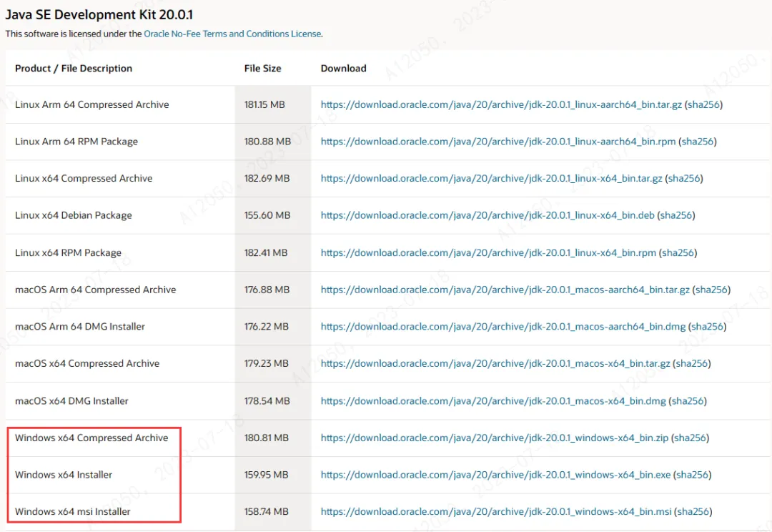Open sha256 for Linux x64 Compressed Archive
The image size is (772, 532).
[684, 178]
